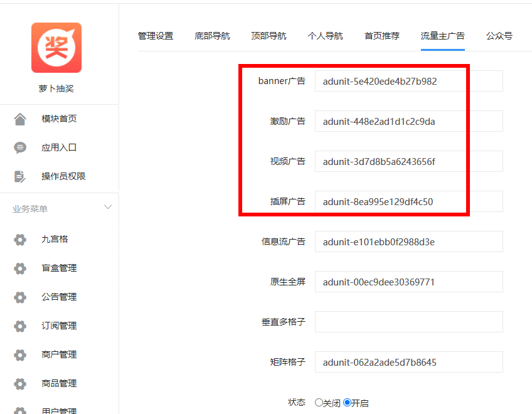The height and width of the screenshot is (414, 532).
Task: Click the document icon beside 操作员权限
Action: [x=20, y=177]
